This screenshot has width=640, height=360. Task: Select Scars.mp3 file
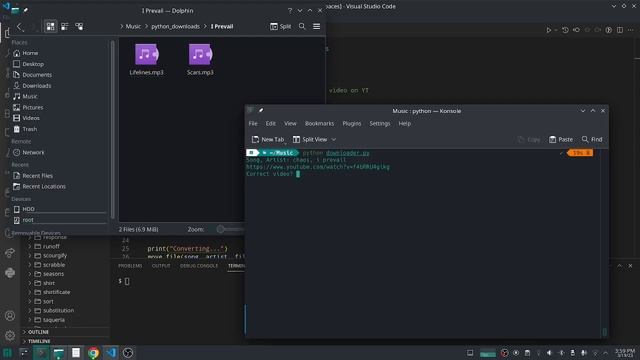pyautogui.click(x=200, y=60)
